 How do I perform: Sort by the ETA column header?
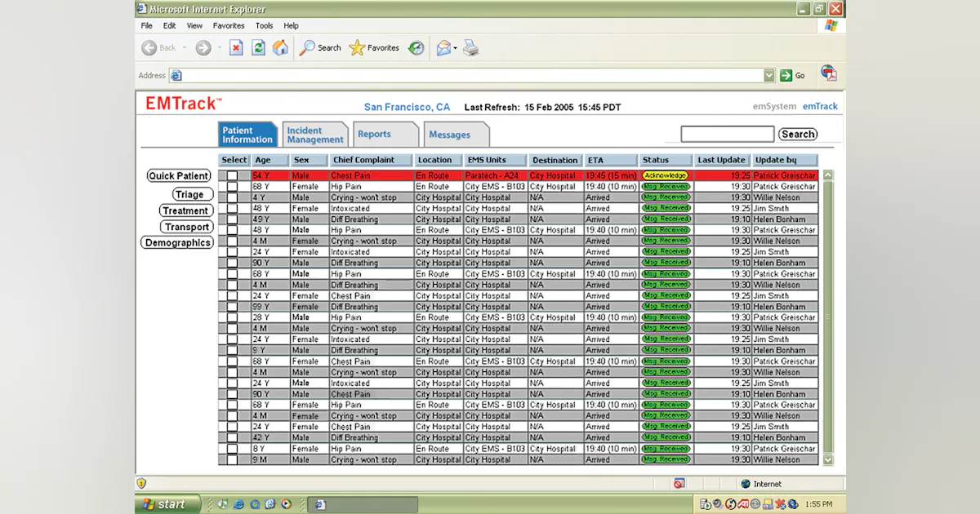(611, 160)
